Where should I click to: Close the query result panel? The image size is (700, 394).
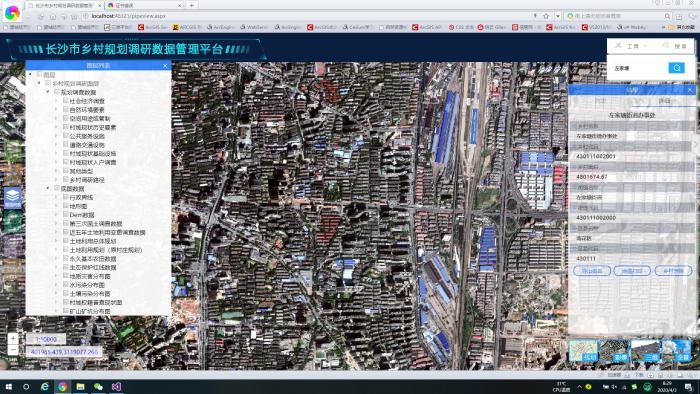[x=690, y=90]
